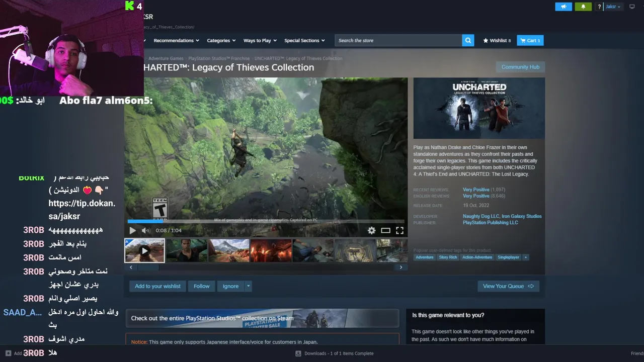Follow this game
The width and height of the screenshot is (644, 362).
tap(201, 286)
